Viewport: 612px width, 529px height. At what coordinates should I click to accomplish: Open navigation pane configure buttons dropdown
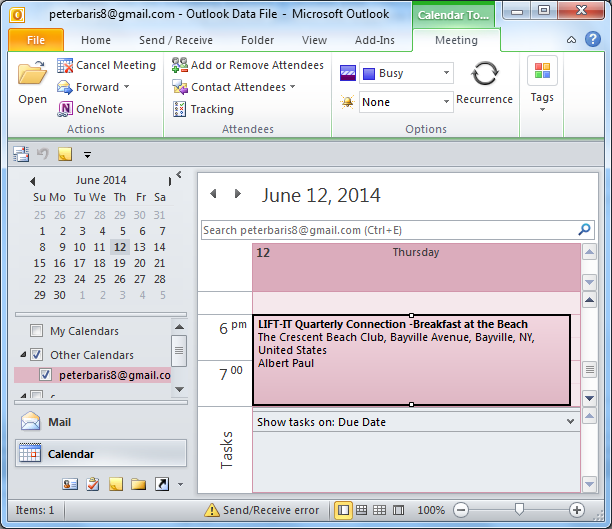pyautogui.click(x=180, y=484)
